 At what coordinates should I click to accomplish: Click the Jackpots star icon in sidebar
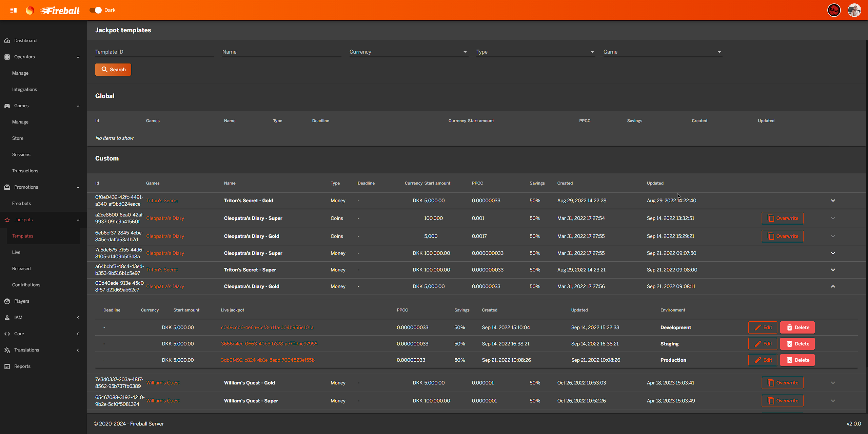click(x=7, y=220)
